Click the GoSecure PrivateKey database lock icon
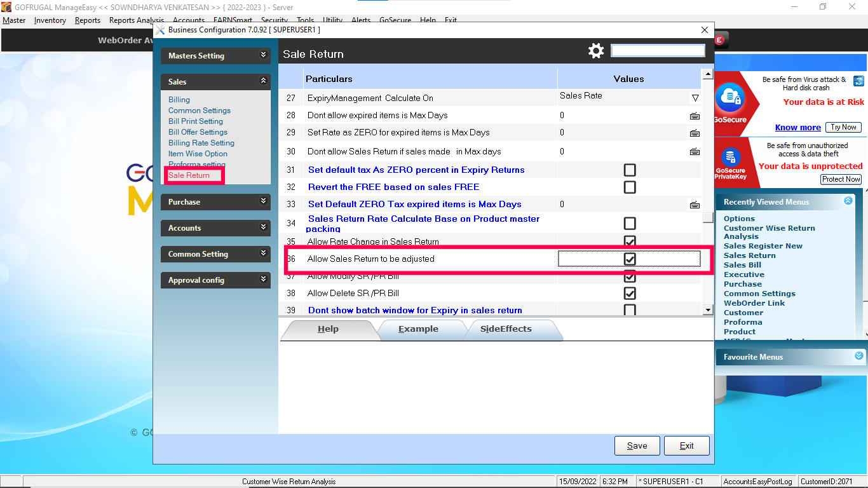This screenshot has width=868, height=488. tap(731, 156)
